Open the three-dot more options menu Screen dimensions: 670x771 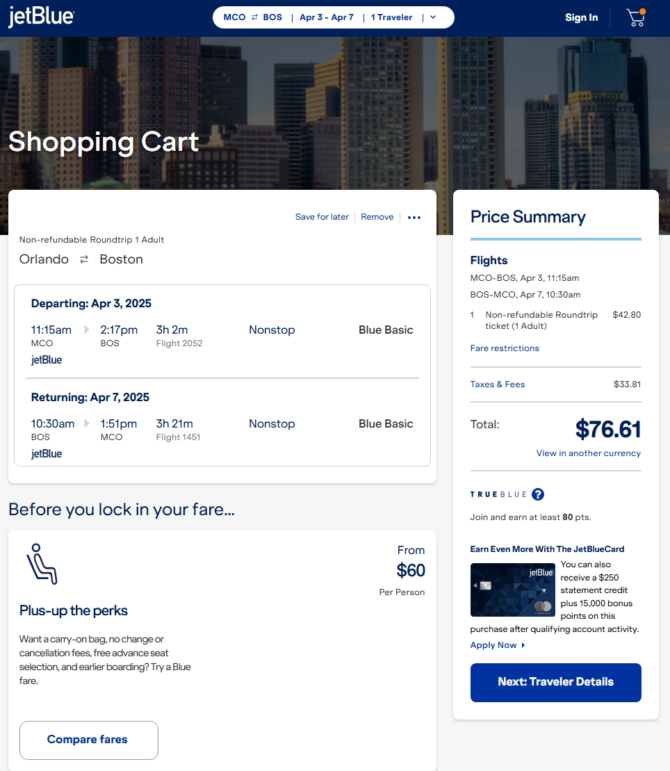tap(414, 217)
